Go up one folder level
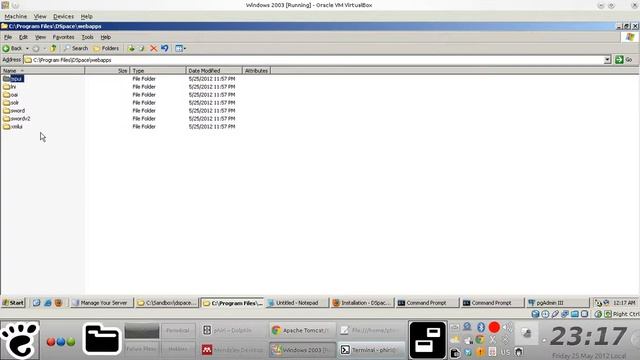This screenshot has width=640, height=360. (53, 48)
